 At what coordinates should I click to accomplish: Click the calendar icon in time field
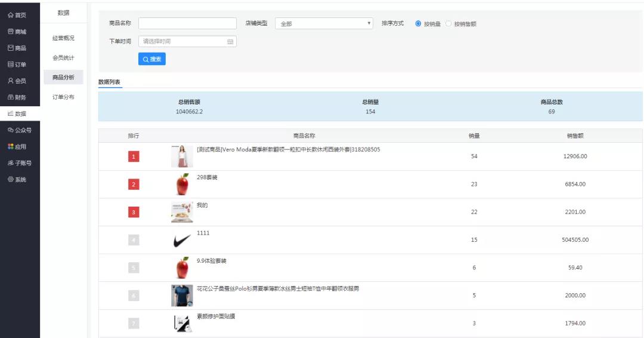point(230,42)
